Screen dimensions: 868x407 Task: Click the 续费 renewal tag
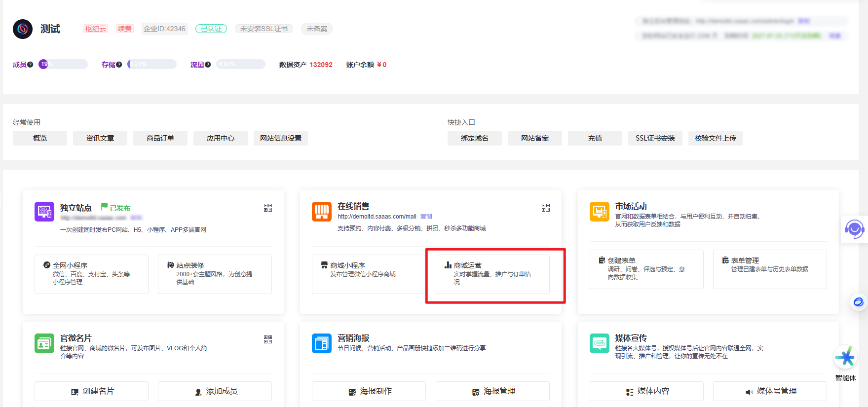click(124, 29)
